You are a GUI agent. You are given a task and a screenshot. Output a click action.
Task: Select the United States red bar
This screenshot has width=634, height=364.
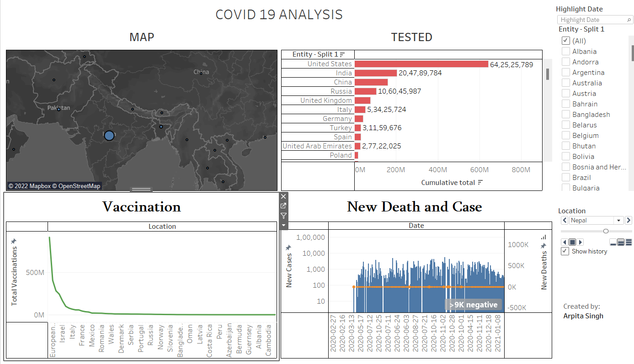click(421, 64)
